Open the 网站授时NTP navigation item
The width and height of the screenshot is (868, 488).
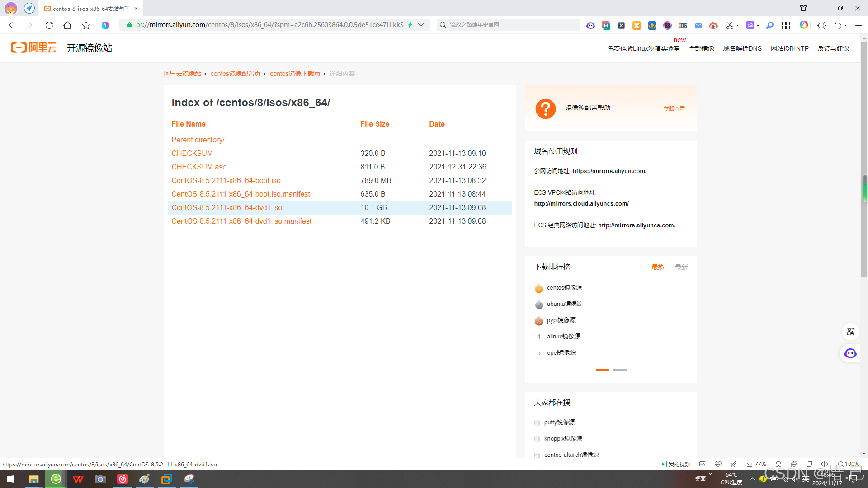[x=789, y=48]
